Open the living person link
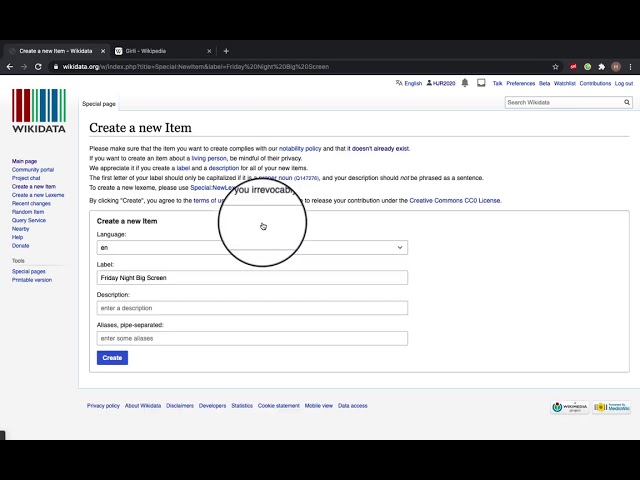Screen dimensions: 640x480 tap(209, 158)
